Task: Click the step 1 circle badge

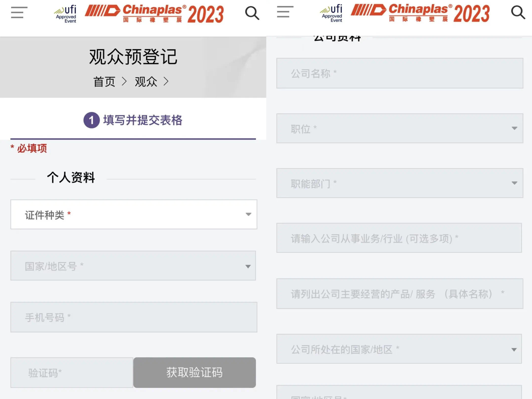Action: coord(91,120)
